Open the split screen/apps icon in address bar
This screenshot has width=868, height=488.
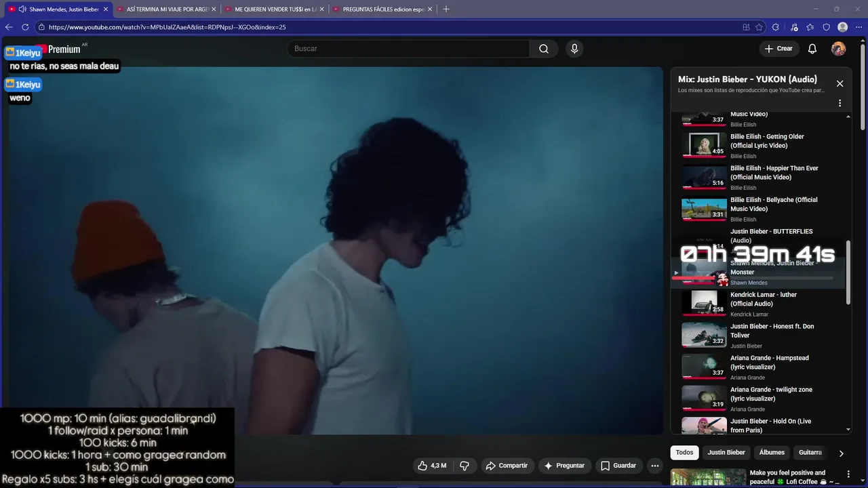[x=746, y=27]
